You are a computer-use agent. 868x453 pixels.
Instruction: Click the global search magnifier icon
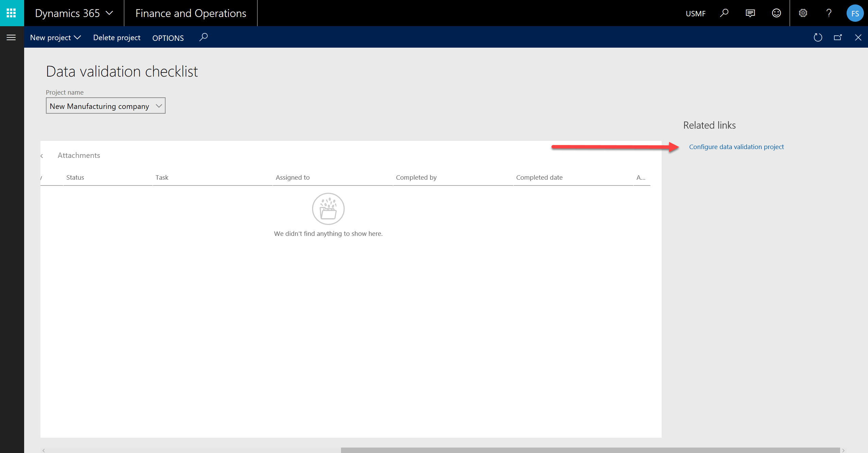tap(724, 13)
